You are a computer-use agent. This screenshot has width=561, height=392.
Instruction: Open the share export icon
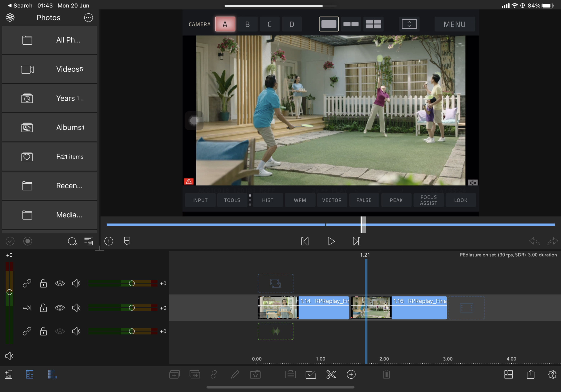coord(531,374)
